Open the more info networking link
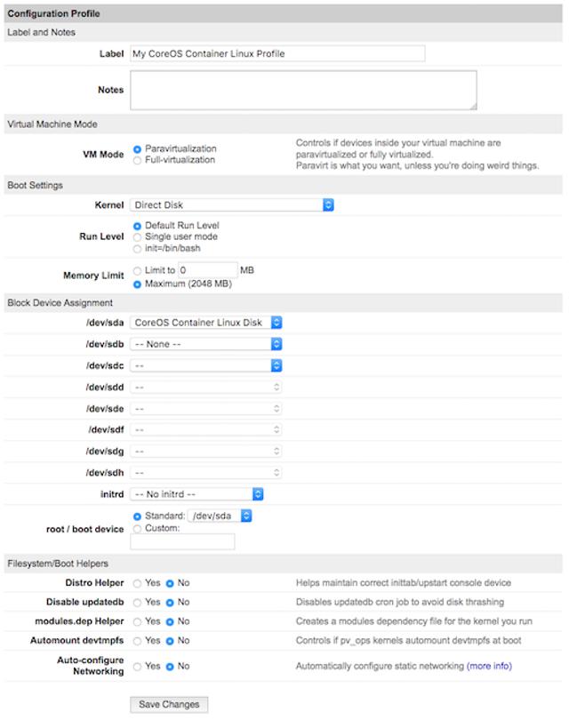 (x=491, y=667)
